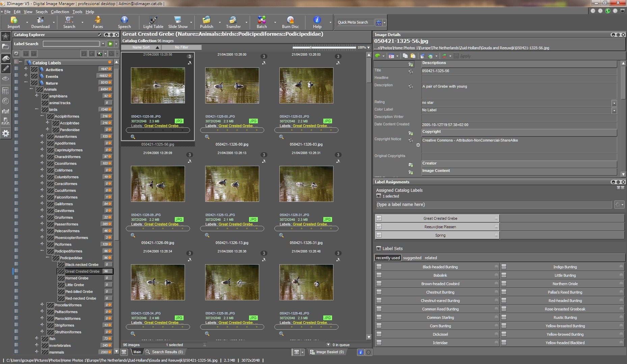Click the Name Sort button
Image resolution: width=627 pixels, height=364 pixels.
point(141,48)
